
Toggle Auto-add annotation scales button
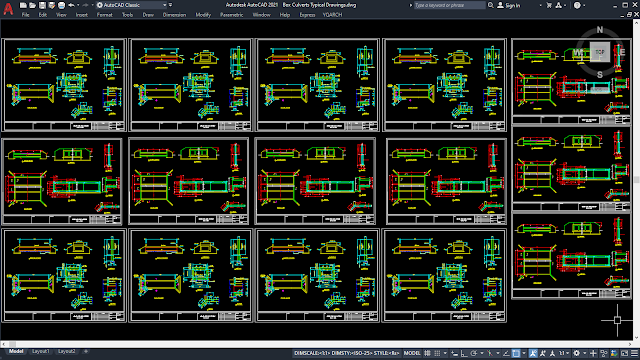[542, 353]
